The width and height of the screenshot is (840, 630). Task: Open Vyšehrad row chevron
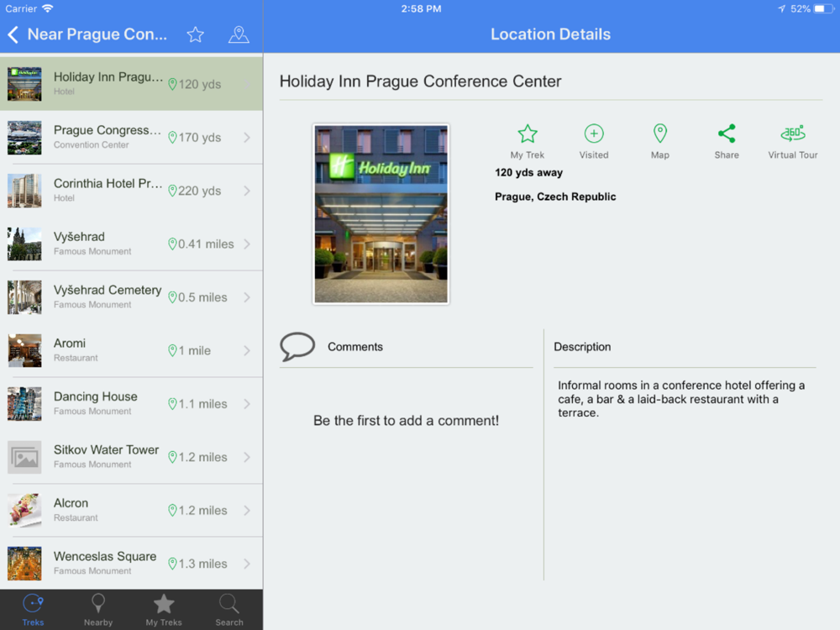[x=247, y=244]
